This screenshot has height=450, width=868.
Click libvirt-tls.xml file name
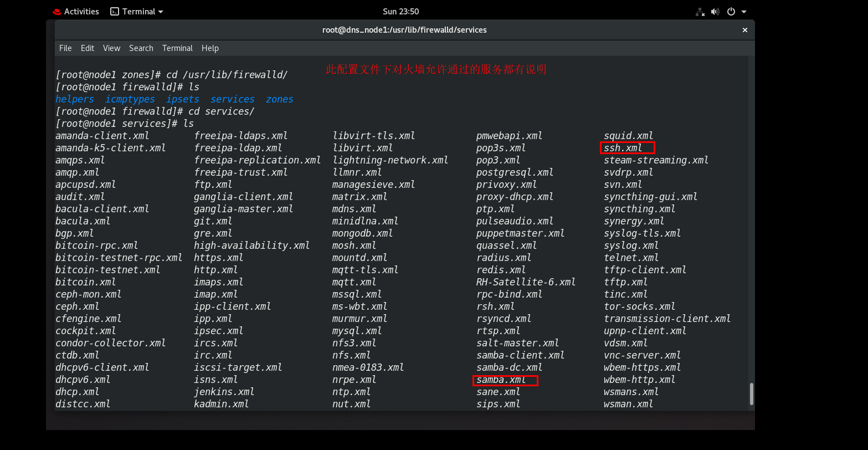[374, 136]
